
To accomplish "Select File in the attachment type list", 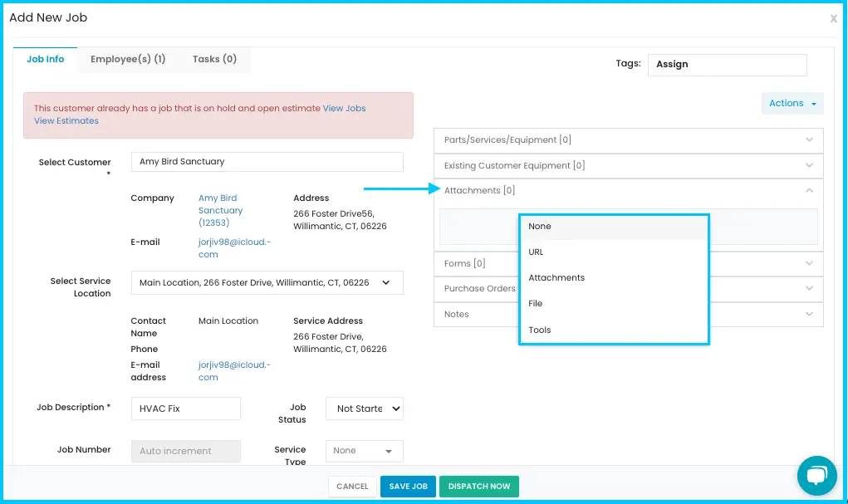I will pyautogui.click(x=614, y=304).
